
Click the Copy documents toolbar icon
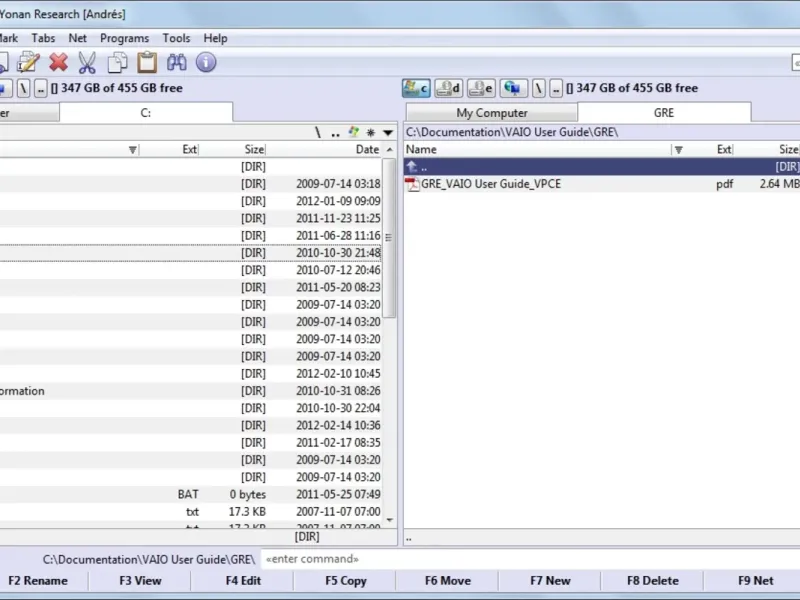tap(117, 63)
